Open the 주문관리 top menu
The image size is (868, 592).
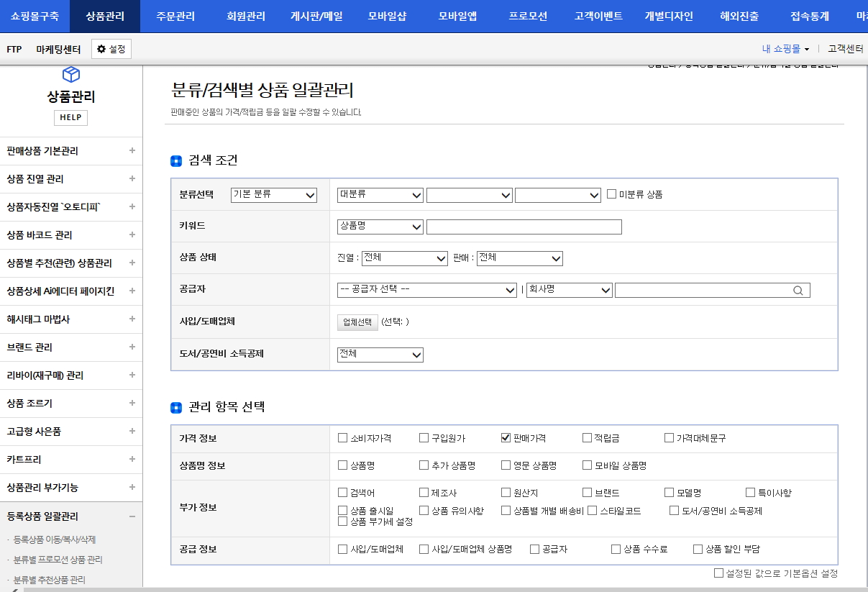(175, 16)
